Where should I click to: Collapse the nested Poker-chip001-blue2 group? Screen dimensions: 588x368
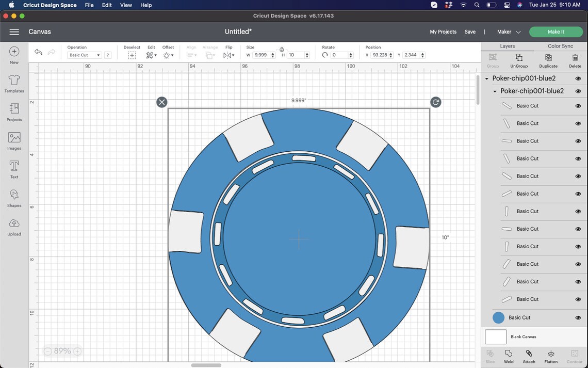[495, 91]
